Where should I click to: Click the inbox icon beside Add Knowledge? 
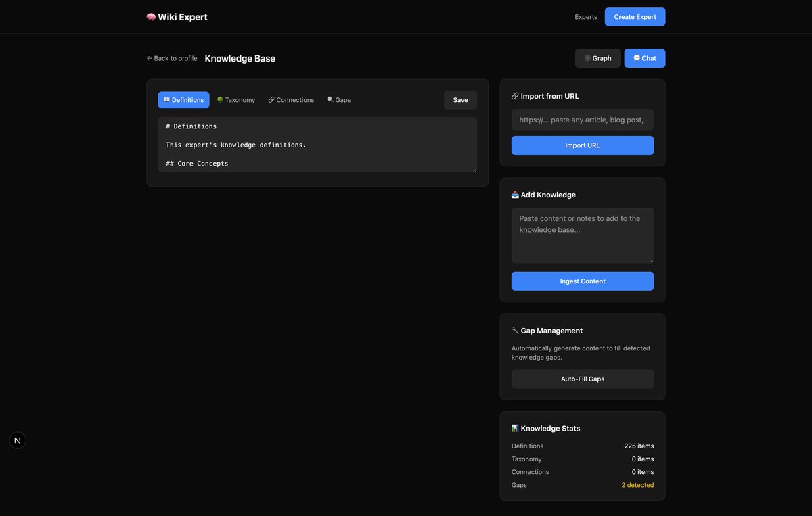tap(515, 195)
